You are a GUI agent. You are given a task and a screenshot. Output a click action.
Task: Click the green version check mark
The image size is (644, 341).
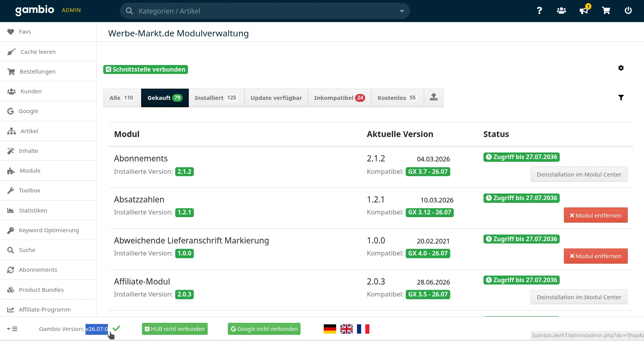click(x=116, y=328)
